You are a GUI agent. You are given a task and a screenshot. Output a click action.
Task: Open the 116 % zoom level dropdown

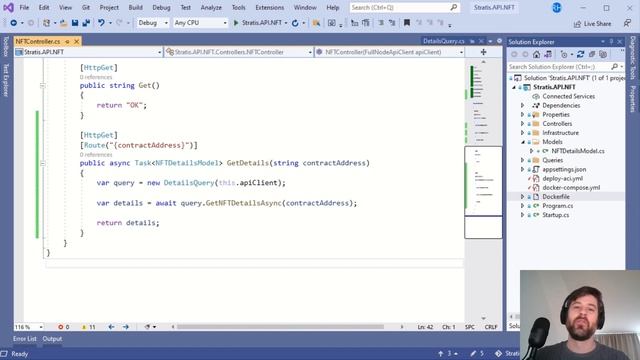[29, 327]
